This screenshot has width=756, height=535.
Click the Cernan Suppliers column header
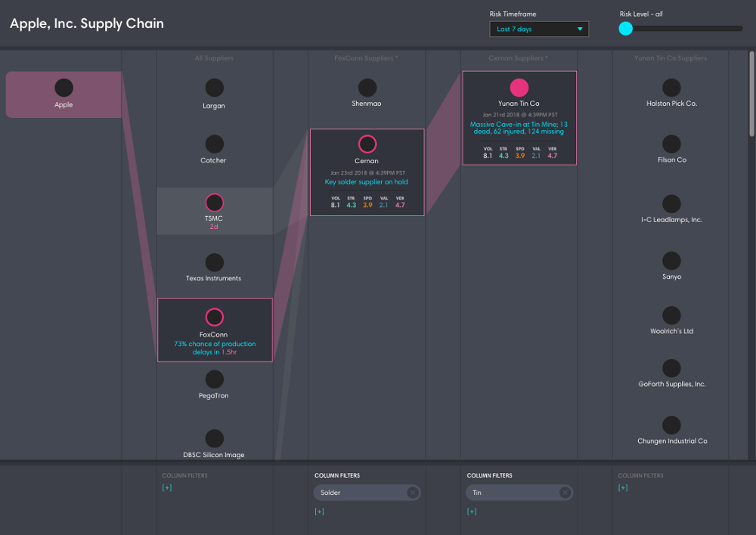519,58
